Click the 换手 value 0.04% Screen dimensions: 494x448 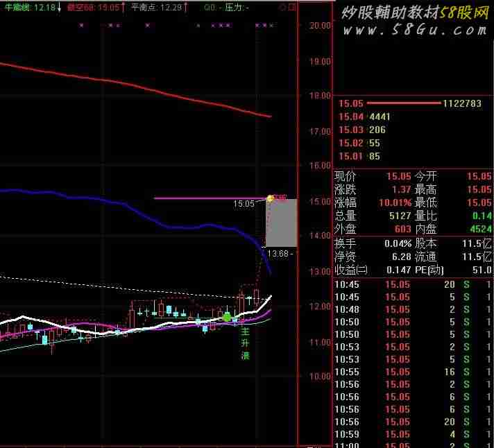[x=398, y=243]
